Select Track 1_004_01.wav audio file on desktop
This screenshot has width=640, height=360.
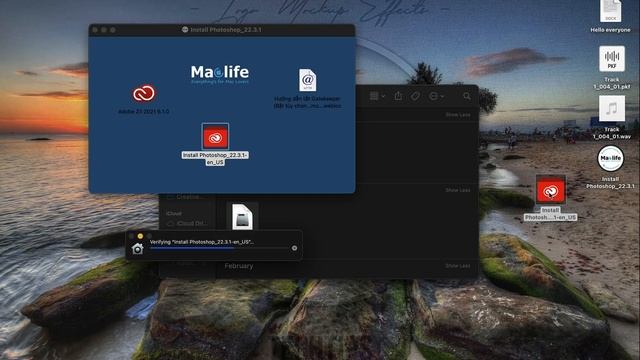pyautogui.click(x=611, y=109)
